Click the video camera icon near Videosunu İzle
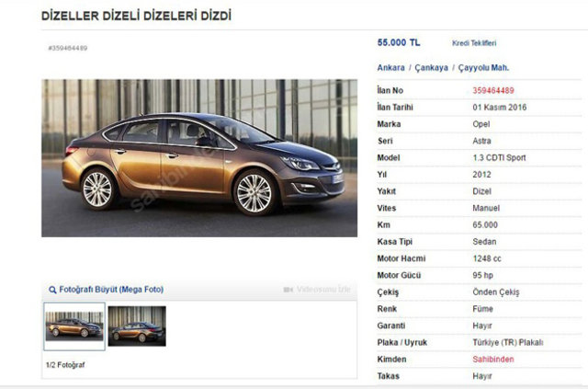This screenshot has width=588, height=389. 288,290
